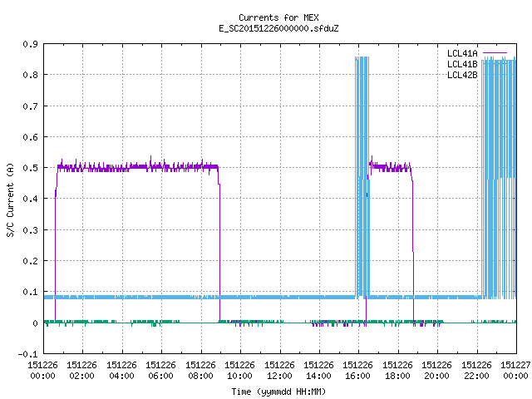This screenshot has height=399, width=532.
Task: Click the 0.3 y-axis tick label
Action: click(x=30, y=230)
